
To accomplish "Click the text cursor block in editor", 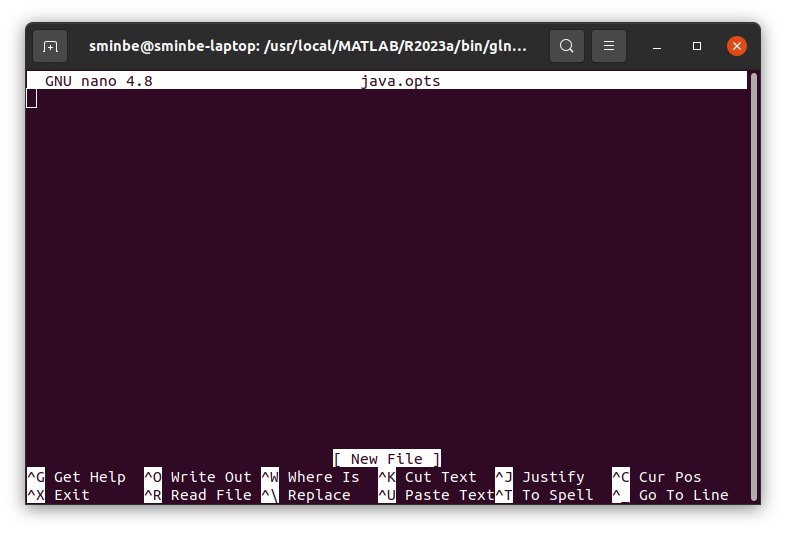I will click(32, 98).
